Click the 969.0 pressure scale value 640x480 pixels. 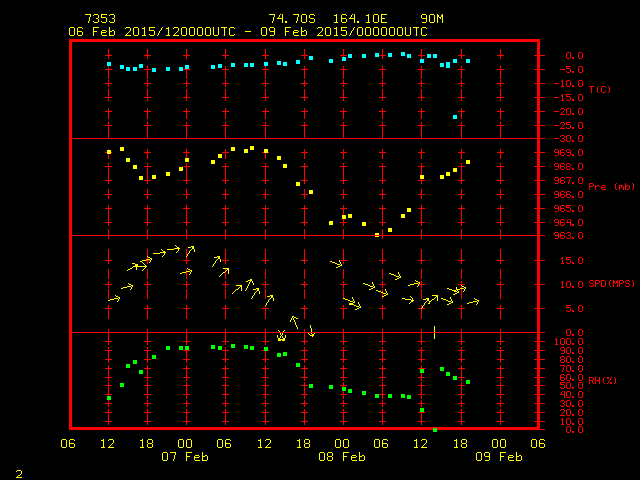(x=568, y=152)
